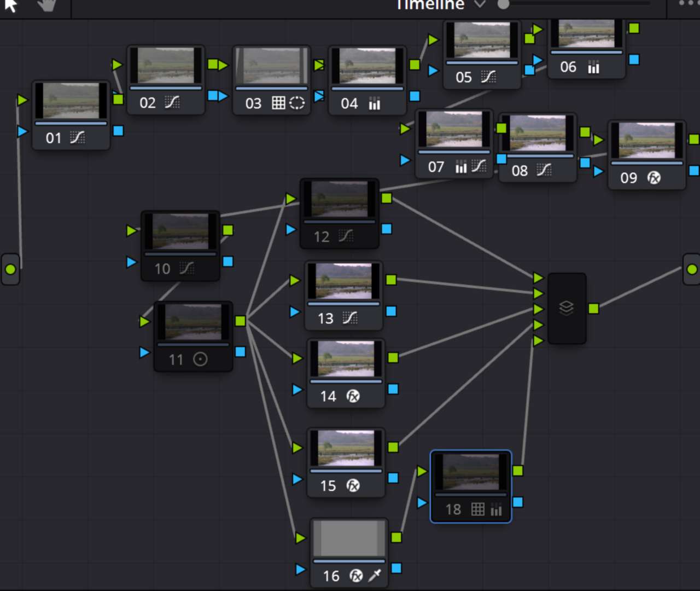Image resolution: width=700 pixels, height=591 pixels.
Task: Click the Timeline mode label
Action: (x=430, y=5)
